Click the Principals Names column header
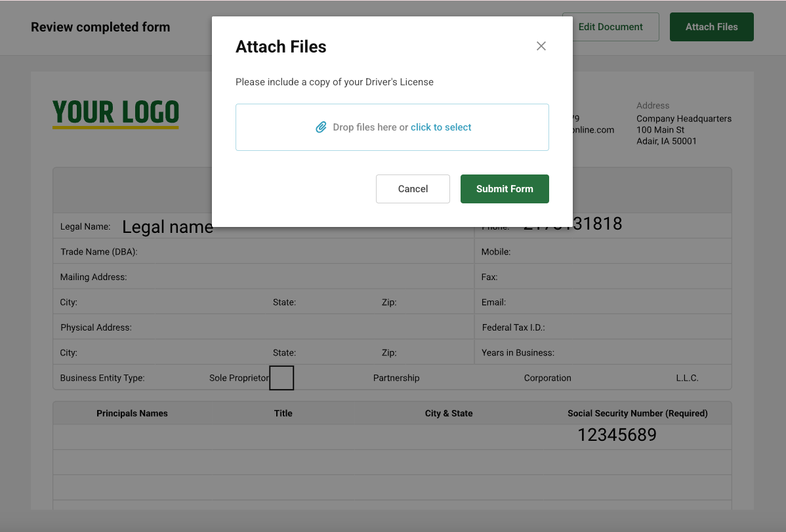The width and height of the screenshot is (786, 532). pyautogui.click(x=132, y=413)
